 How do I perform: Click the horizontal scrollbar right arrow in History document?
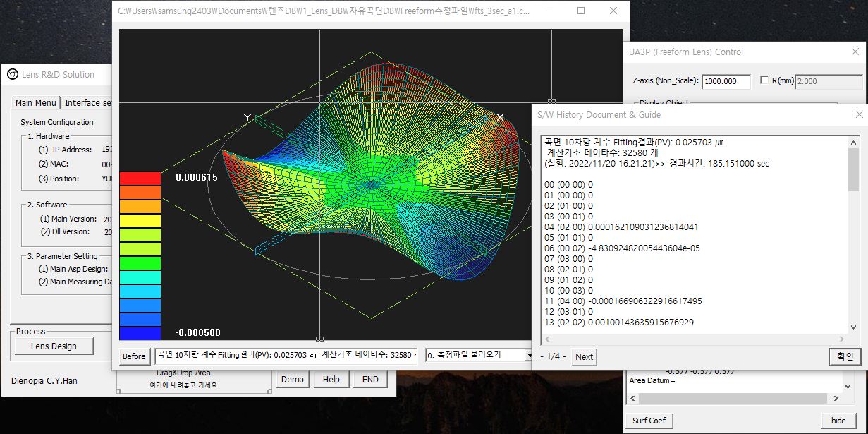pyautogui.click(x=841, y=339)
